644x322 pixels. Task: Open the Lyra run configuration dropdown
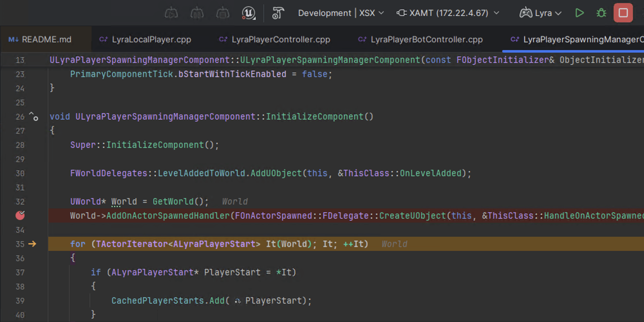pos(541,13)
